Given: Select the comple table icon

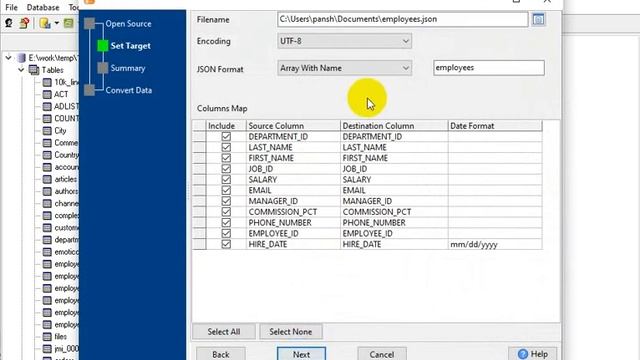Looking at the screenshot, I should pos(47,216).
